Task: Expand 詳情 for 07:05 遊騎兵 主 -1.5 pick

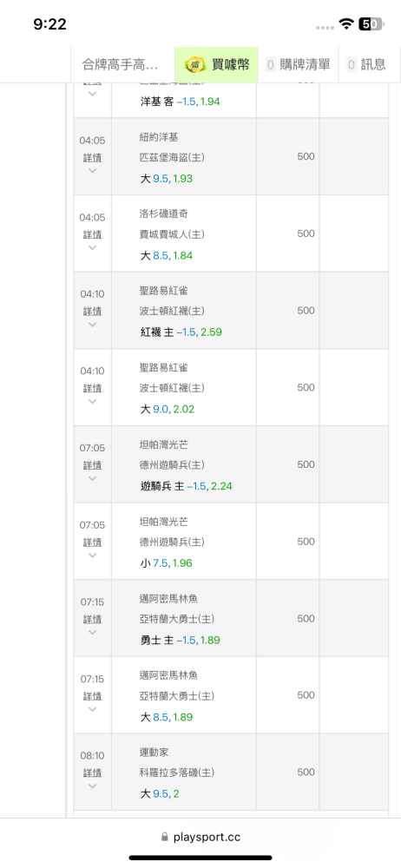Action: pos(93,465)
